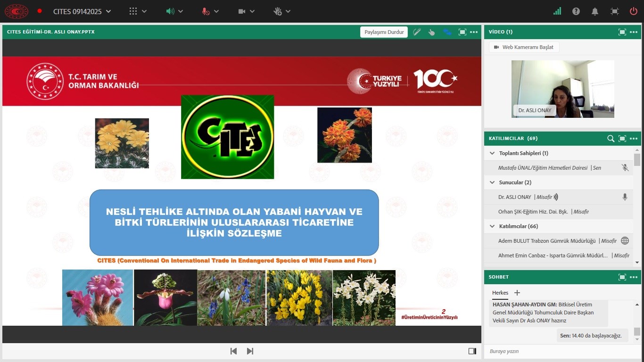The image size is (644, 362).
Task: Select the pointer hand tool
Action: click(x=431, y=32)
